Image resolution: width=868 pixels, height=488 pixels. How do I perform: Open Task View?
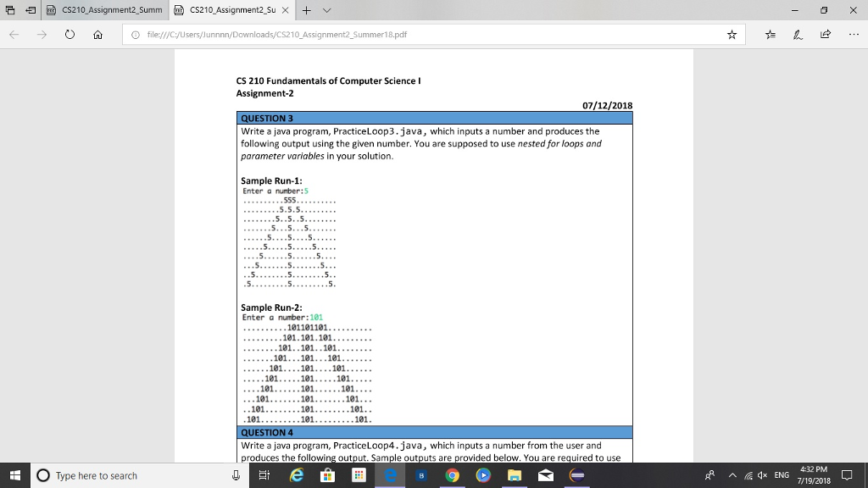[264, 475]
